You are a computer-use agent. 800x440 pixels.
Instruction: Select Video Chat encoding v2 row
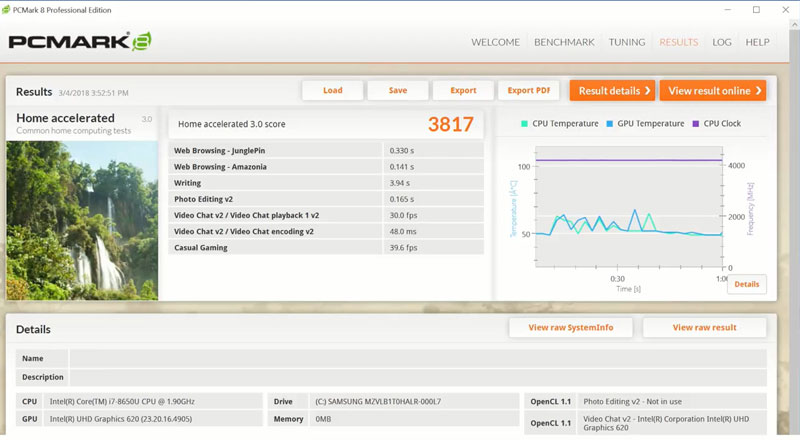(326, 231)
